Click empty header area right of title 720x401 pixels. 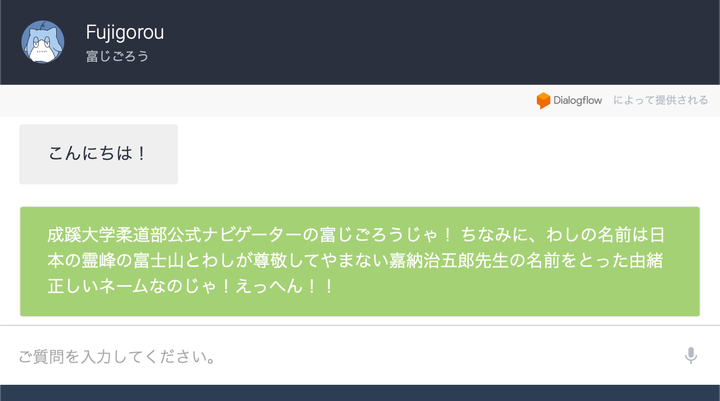point(450,42)
